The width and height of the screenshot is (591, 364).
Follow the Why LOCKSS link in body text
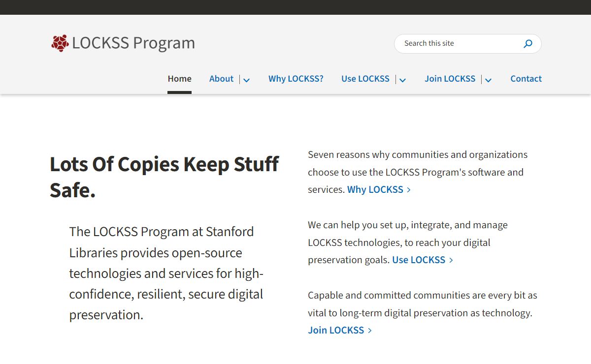(379, 189)
